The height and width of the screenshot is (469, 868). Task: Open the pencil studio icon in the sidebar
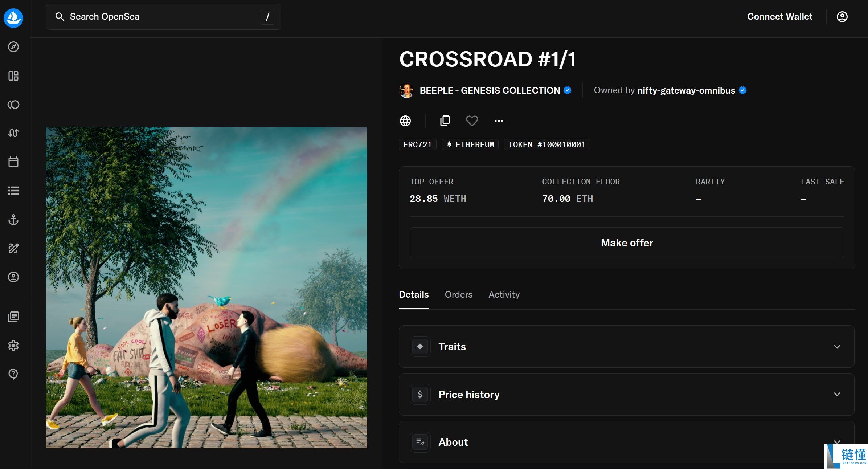[x=13, y=248]
